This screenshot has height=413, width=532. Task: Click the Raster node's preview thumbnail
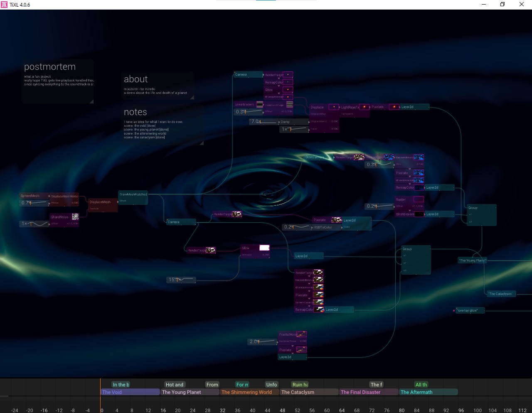(x=419, y=199)
